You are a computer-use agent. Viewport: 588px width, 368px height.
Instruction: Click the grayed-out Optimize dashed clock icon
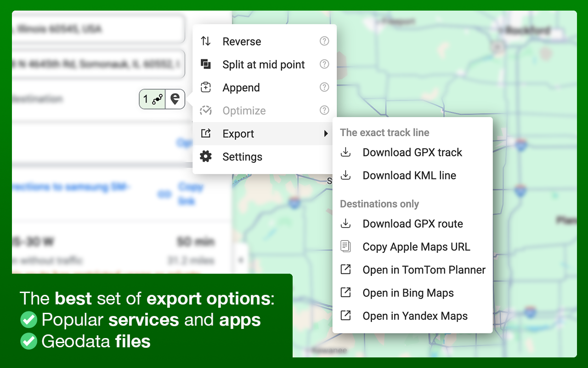(x=205, y=110)
